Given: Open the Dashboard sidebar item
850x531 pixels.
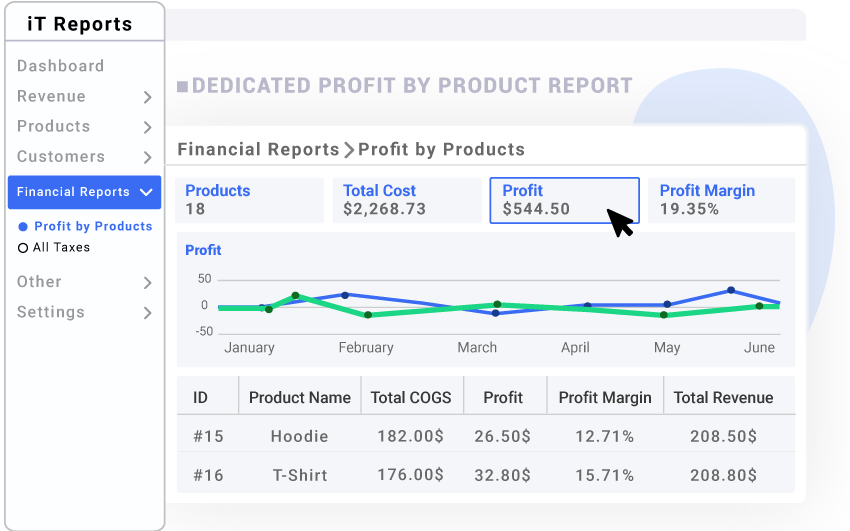Looking at the screenshot, I should (x=60, y=66).
